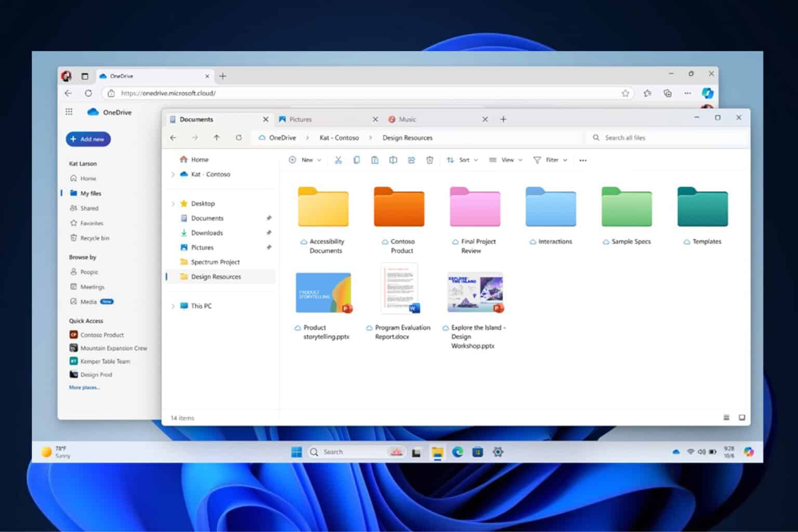Screen dimensions: 798x532
Task: Switch to large thumbnails view in status bar
Action: point(742,418)
